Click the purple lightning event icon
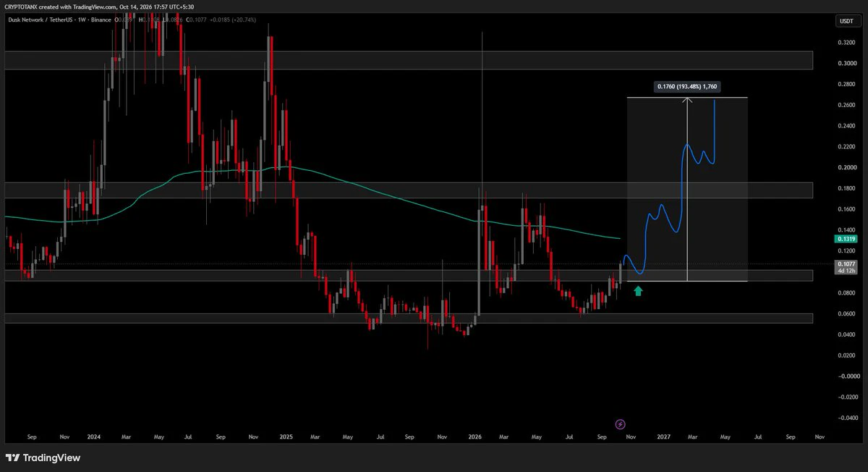The width and height of the screenshot is (868, 472). pyautogui.click(x=620, y=423)
